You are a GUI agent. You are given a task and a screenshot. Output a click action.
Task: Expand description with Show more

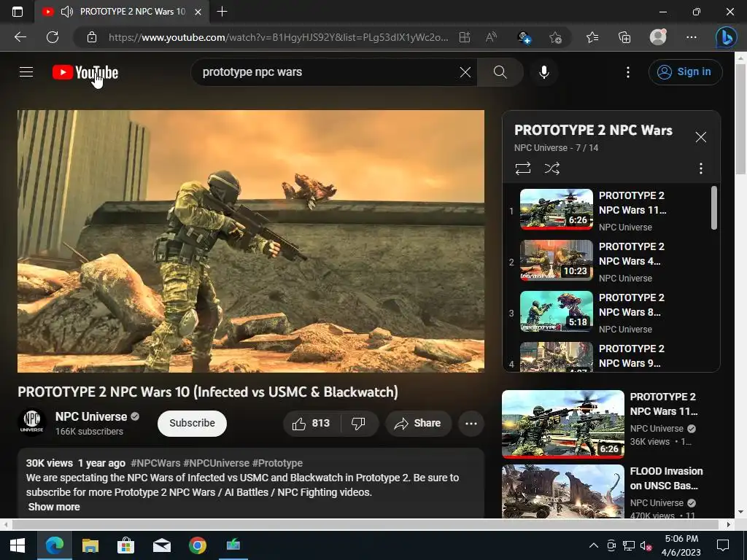pyautogui.click(x=54, y=507)
